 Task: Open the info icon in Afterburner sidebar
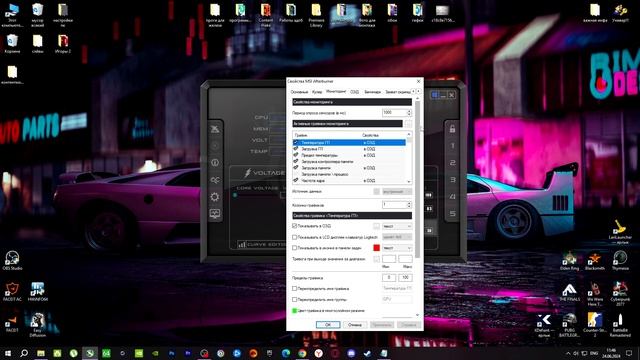(x=215, y=162)
